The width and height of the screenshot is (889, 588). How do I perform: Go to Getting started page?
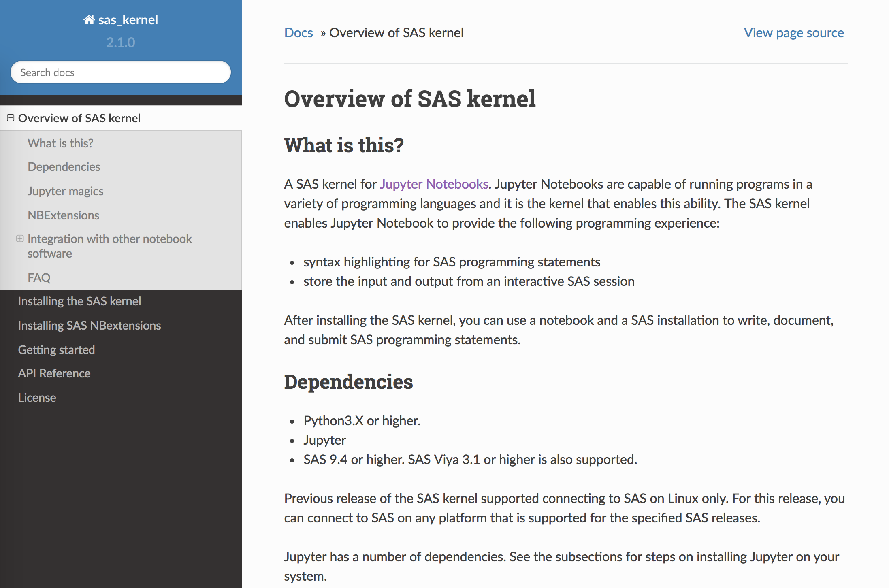[56, 350]
